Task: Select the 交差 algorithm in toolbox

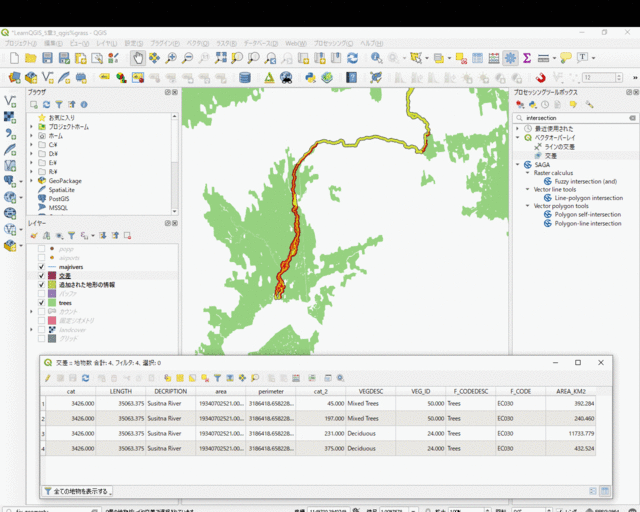Action: coord(551,156)
